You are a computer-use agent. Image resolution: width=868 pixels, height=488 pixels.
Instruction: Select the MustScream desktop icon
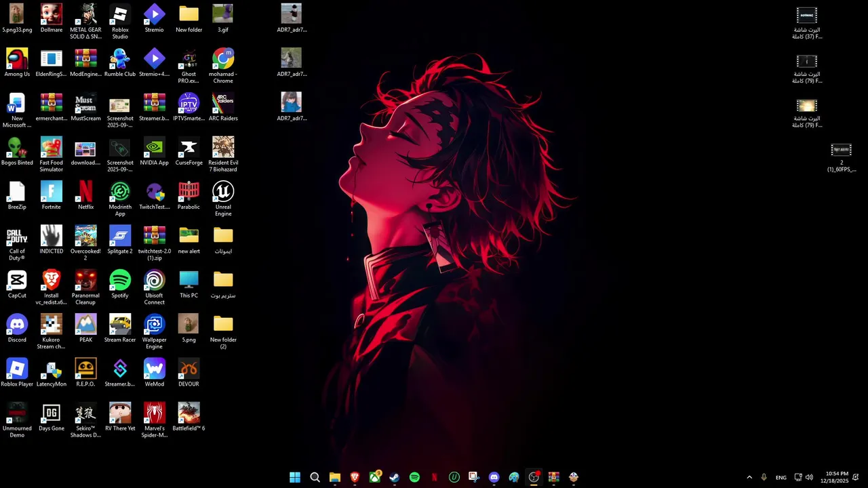(x=85, y=107)
